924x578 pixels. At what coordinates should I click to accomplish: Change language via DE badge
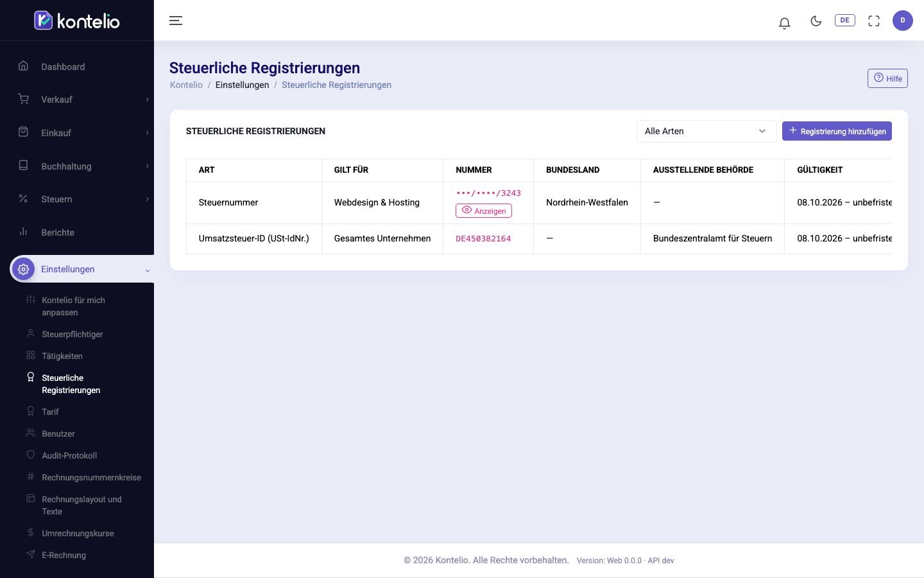[x=844, y=20]
